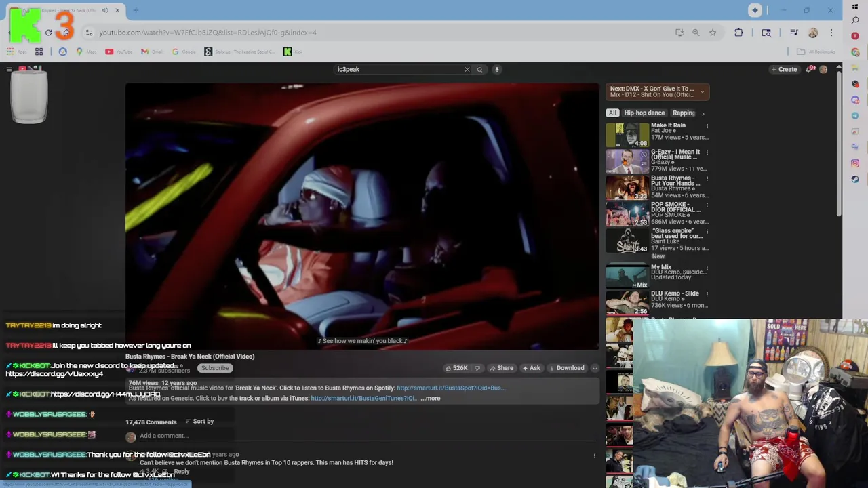Download the video

(x=566, y=368)
